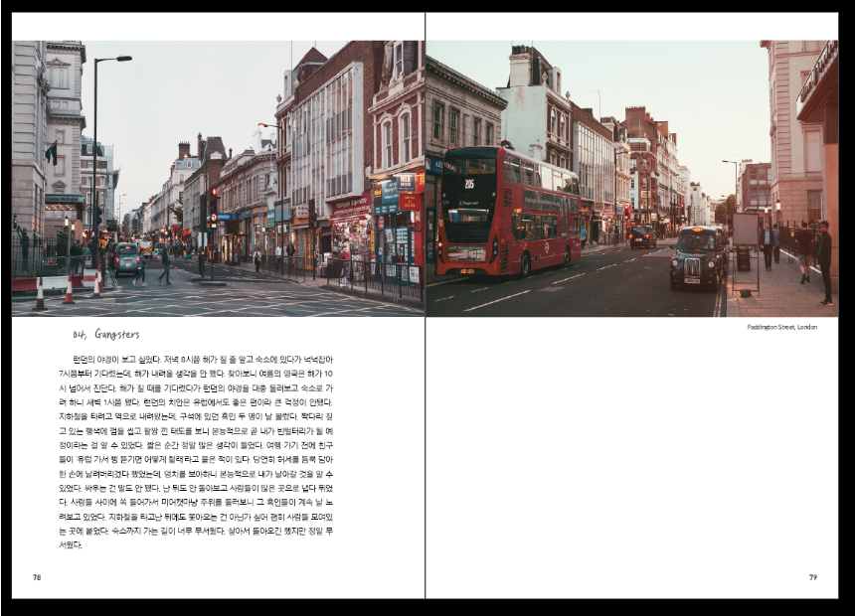Click the bus route number 205 display
Screen dimensions: 855x616
tap(468, 184)
